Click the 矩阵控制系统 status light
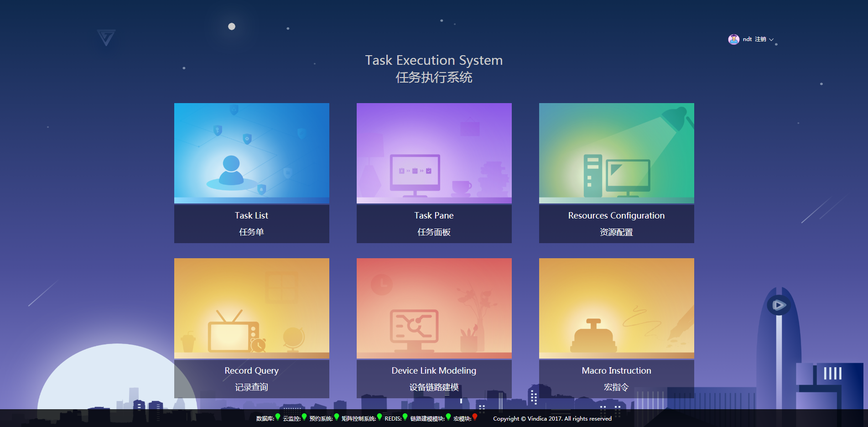 pos(379,417)
